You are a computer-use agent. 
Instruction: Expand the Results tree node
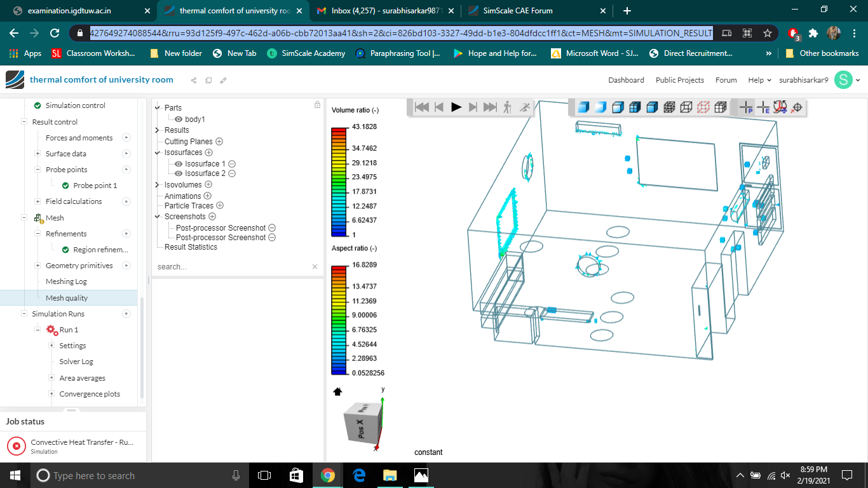[x=156, y=131]
